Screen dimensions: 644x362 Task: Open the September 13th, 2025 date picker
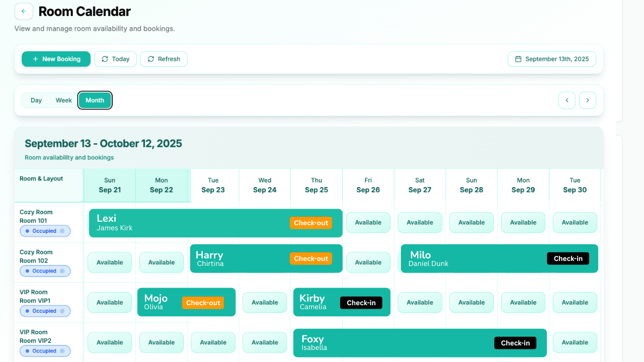click(551, 59)
